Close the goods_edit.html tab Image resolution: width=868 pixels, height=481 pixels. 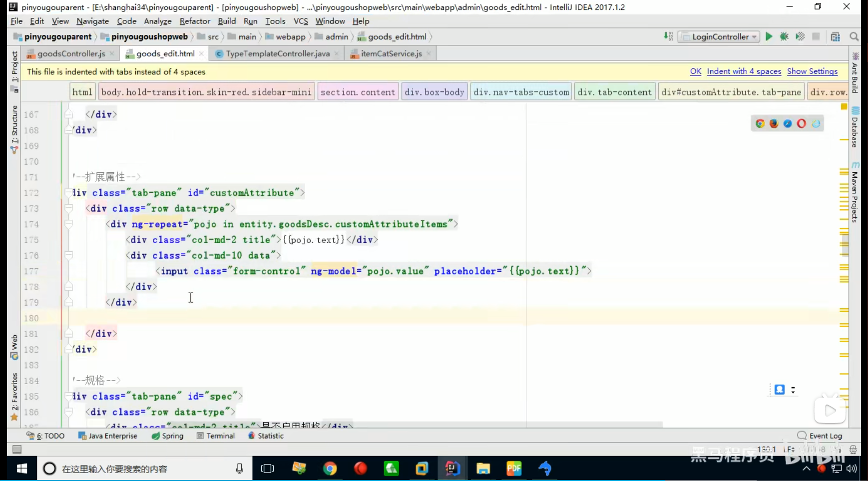click(x=201, y=53)
